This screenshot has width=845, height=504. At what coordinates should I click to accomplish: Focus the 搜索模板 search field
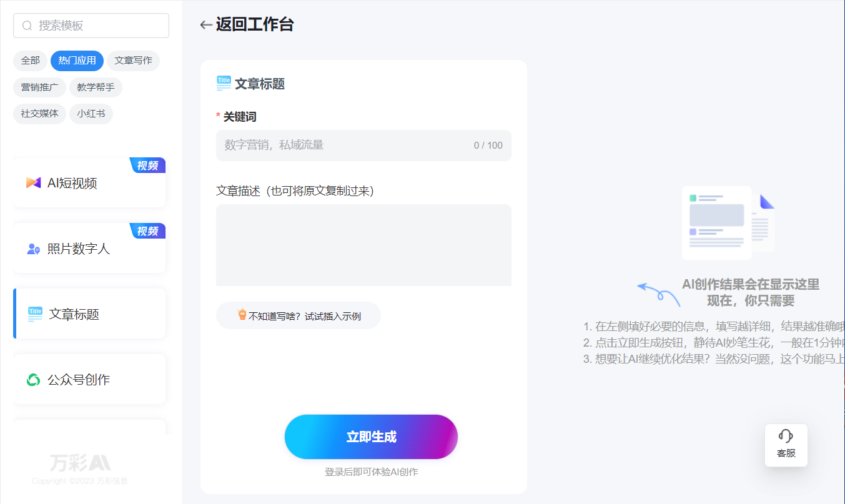tap(91, 26)
